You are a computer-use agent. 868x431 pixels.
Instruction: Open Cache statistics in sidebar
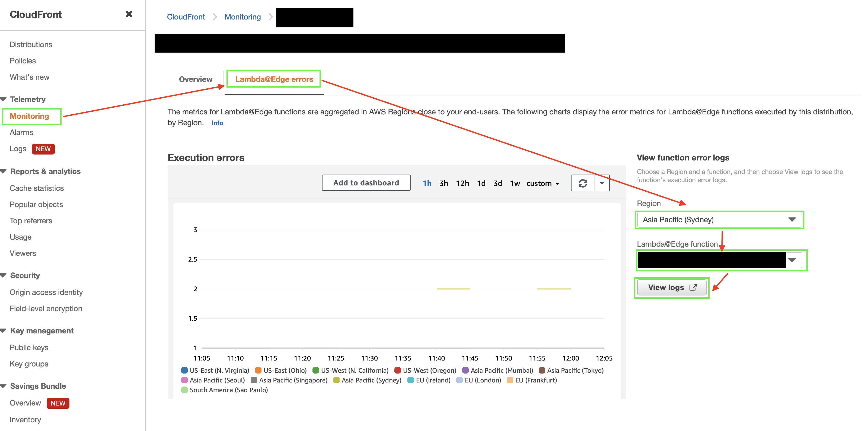(x=36, y=188)
